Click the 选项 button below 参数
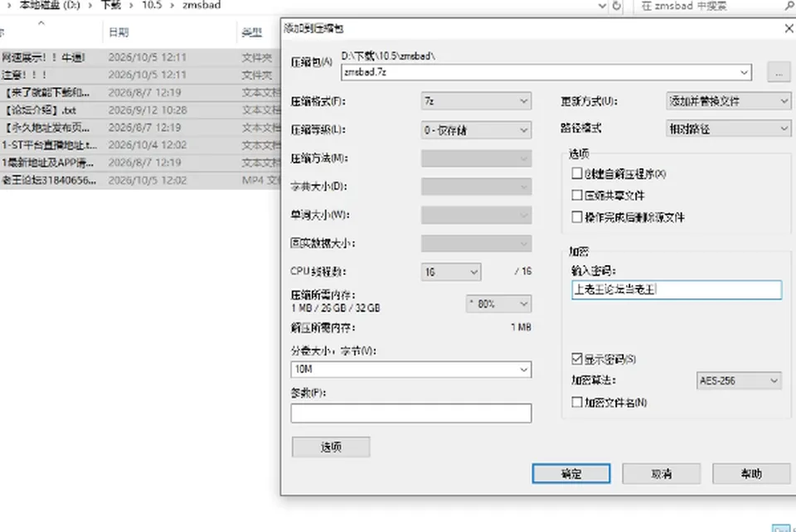 331,447
